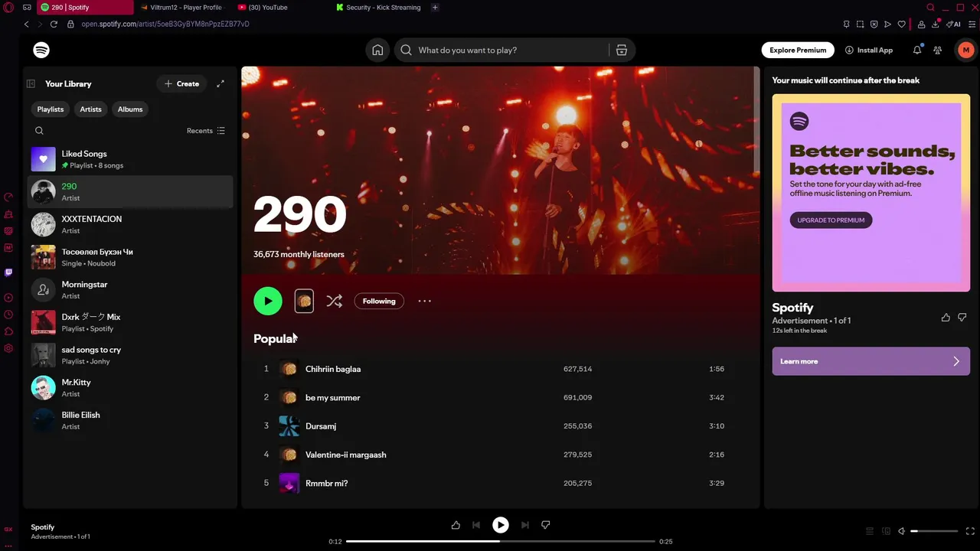The image size is (980, 551).
Task: Open Mr.Kitty artist in library
Action: 130,388
